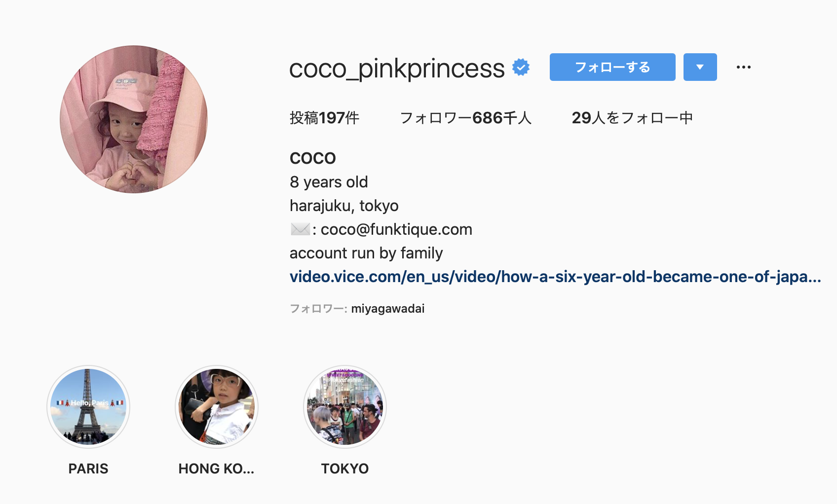Expand the suggested accounts dropdown arrow

(x=700, y=67)
